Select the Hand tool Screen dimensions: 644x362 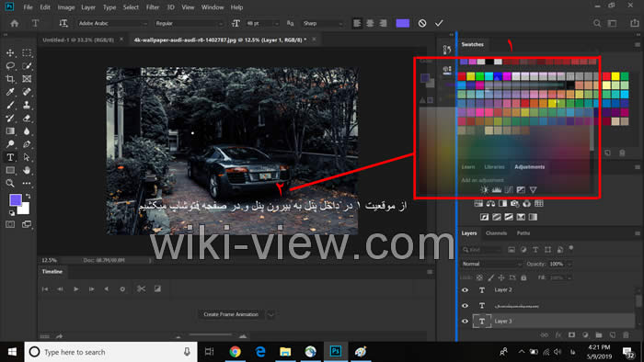pos(27,170)
